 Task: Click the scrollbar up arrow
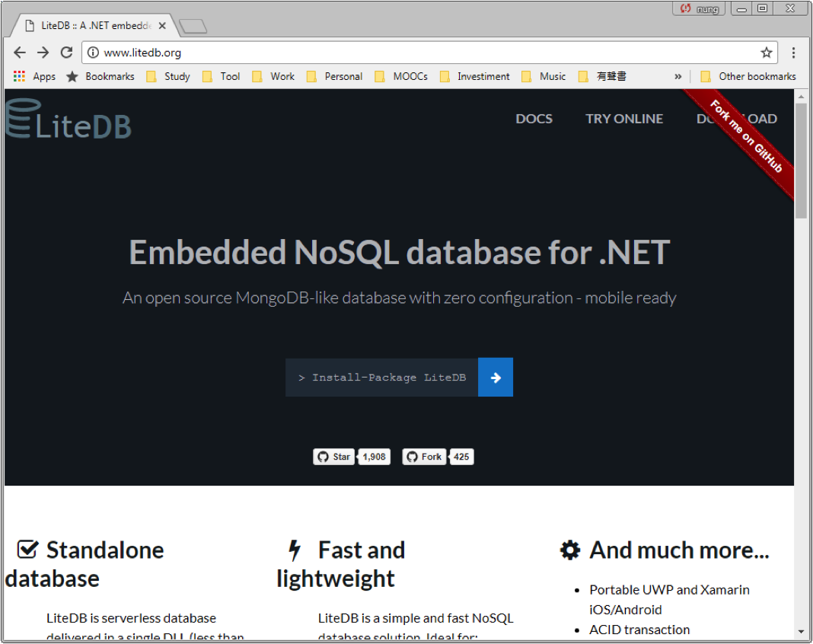pyautogui.click(x=801, y=97)
